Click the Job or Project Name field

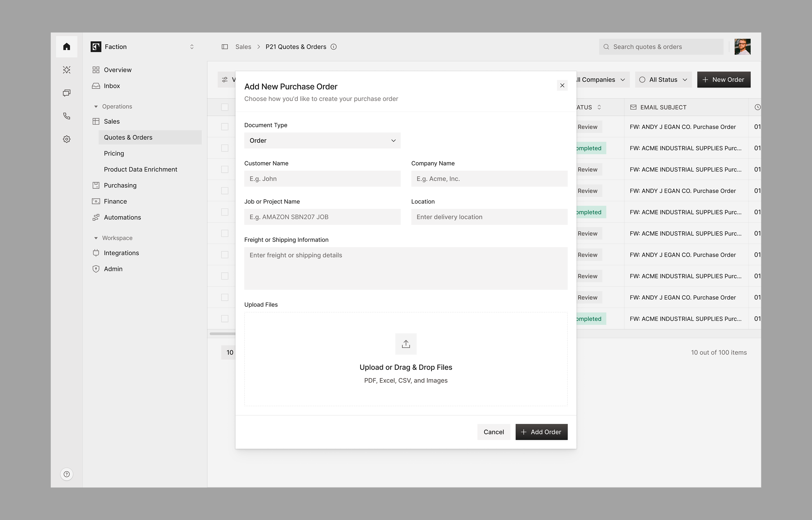pyautogui.click(x=322, y=217)
